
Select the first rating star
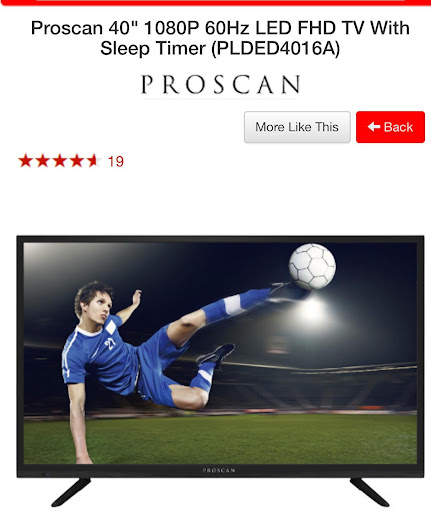point(25,161)
